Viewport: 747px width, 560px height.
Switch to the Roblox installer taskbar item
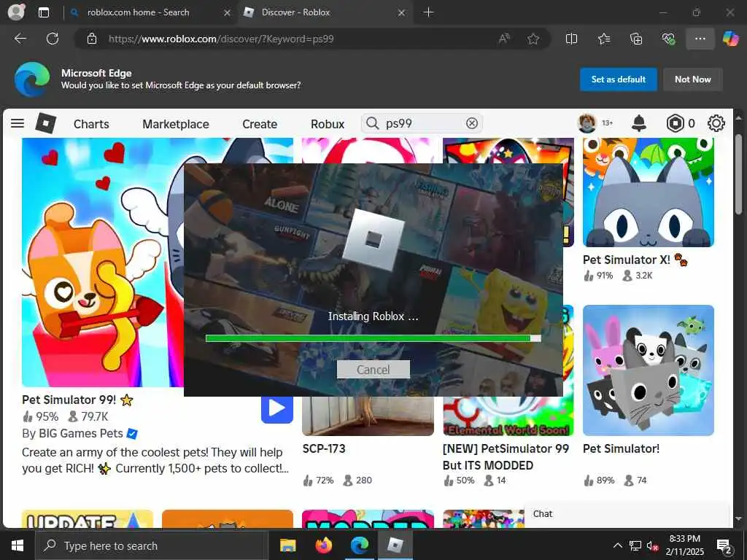[x=395, y=545]
